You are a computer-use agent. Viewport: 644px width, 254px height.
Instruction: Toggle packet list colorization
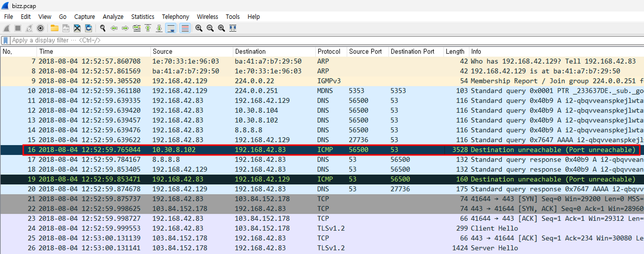click(185, 28)
